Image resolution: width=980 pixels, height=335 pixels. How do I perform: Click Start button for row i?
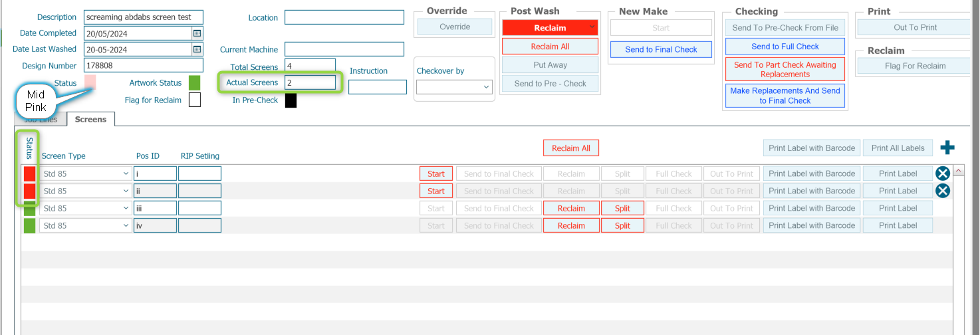tap(436, 173)
